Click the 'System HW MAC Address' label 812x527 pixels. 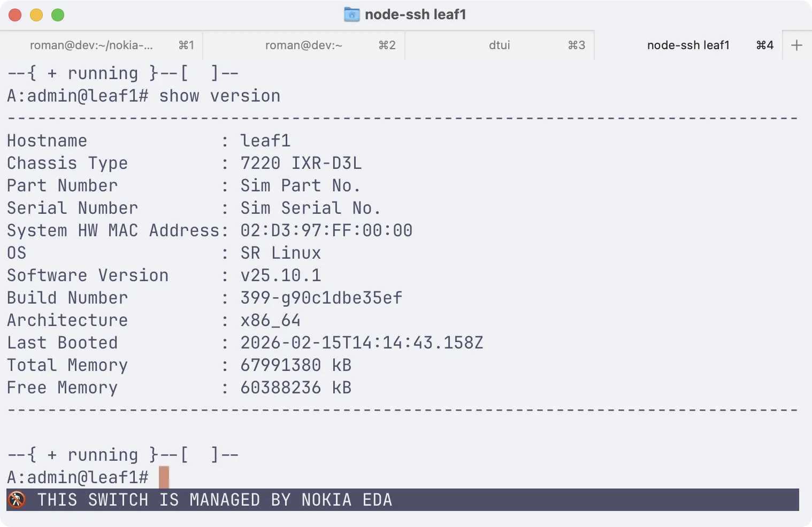113,230
